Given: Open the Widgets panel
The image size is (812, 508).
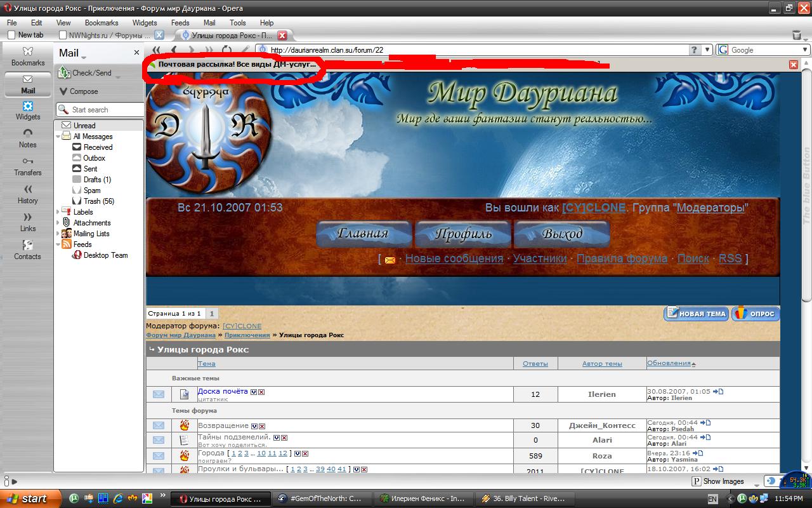Looking at the screenshot, I should pos(27,110).
